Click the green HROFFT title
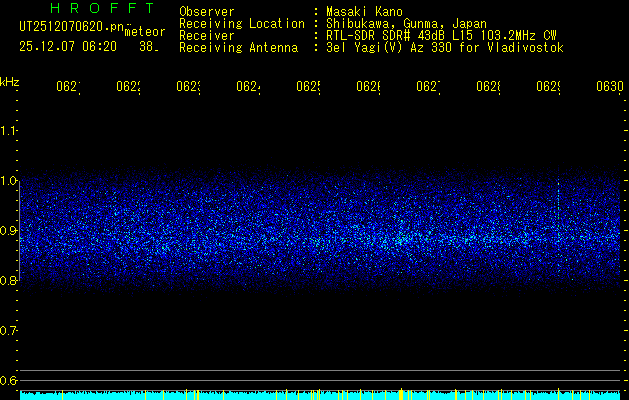This screenshot has height=400, width=629. (x=103, y=8)
